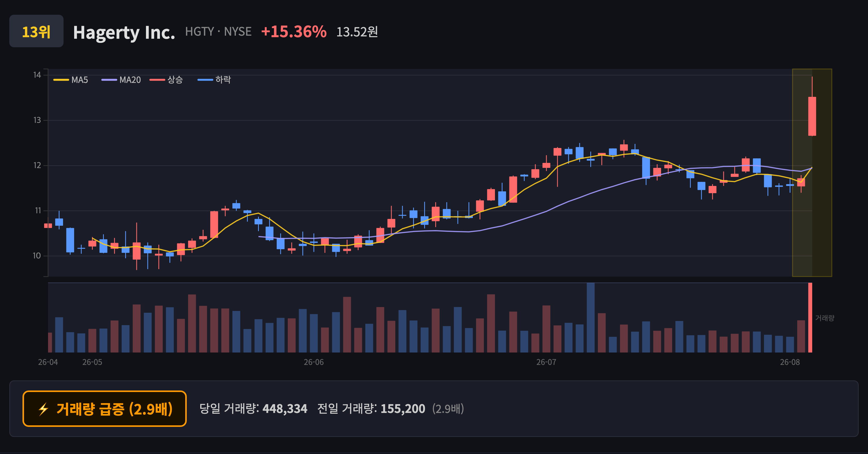Click the 26-08 date label on x-axis

coord(790,362)
